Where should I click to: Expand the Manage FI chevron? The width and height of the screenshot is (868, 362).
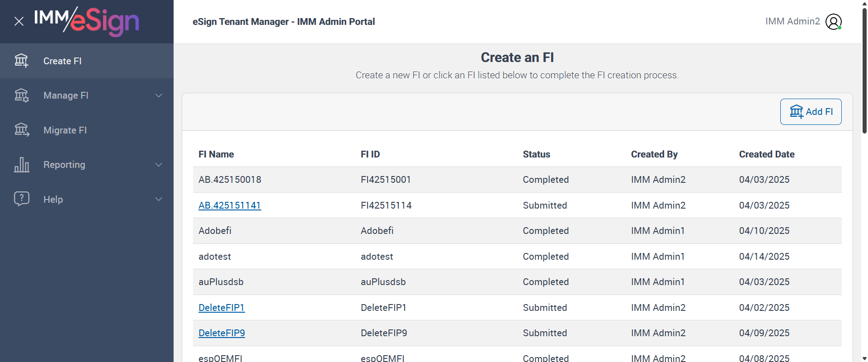159,95
